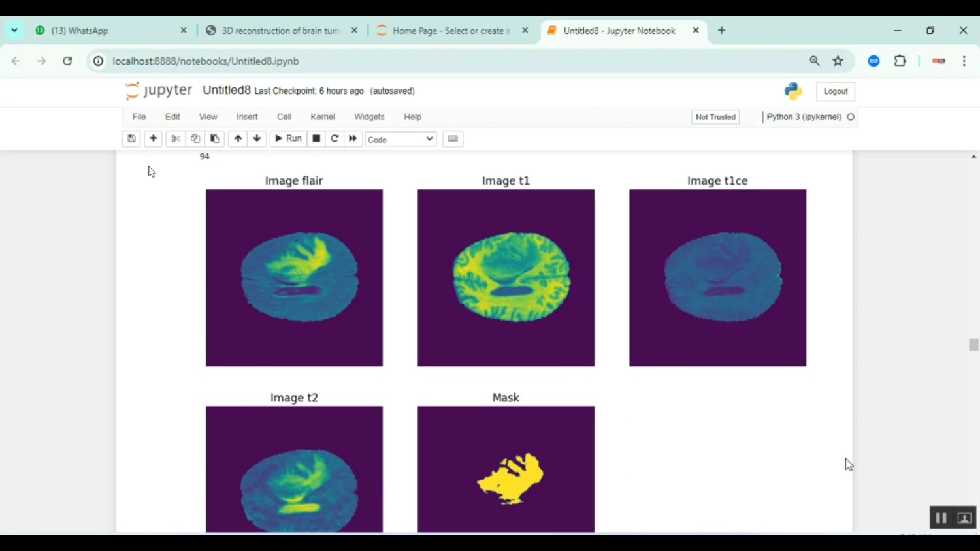Interrupt the kernel with the stop icon
This screenshot has width=980, height=551.
pos(316,138)
